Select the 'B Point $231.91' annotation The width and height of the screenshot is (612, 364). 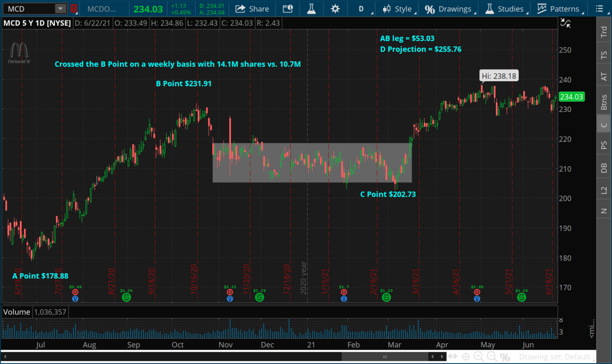[184, 84]
